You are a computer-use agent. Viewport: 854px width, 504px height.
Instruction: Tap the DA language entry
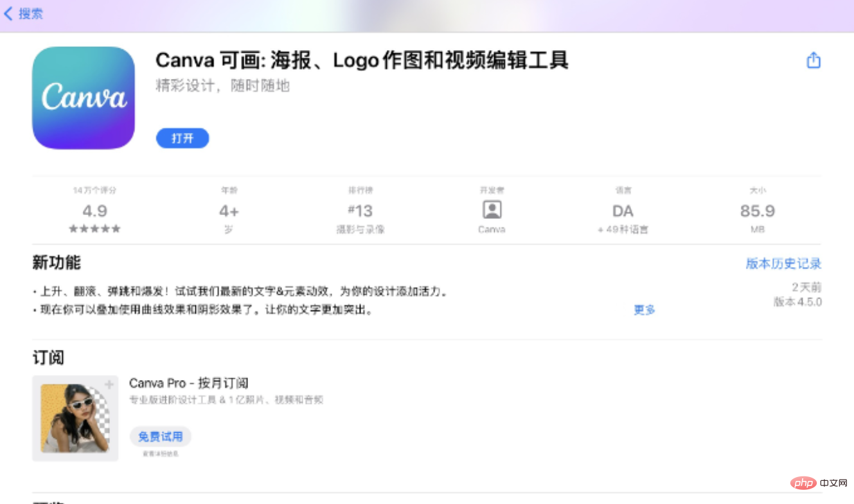[x=623, y=211]
